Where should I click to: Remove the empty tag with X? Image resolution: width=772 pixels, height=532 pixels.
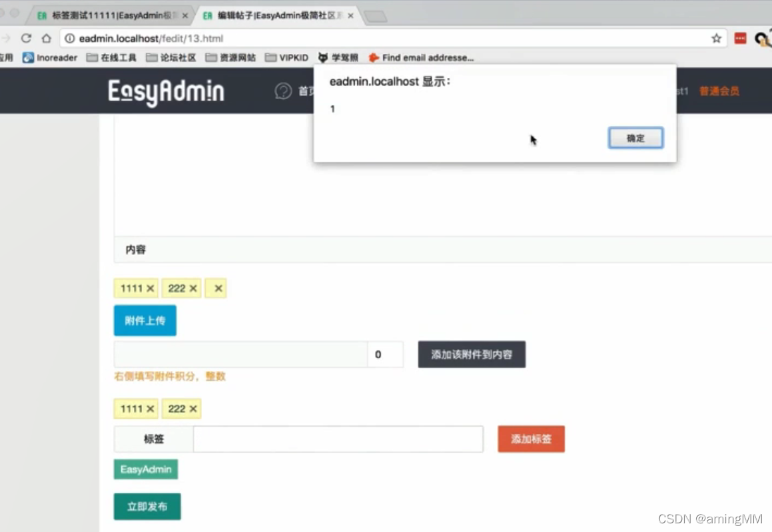coord(218,288)
